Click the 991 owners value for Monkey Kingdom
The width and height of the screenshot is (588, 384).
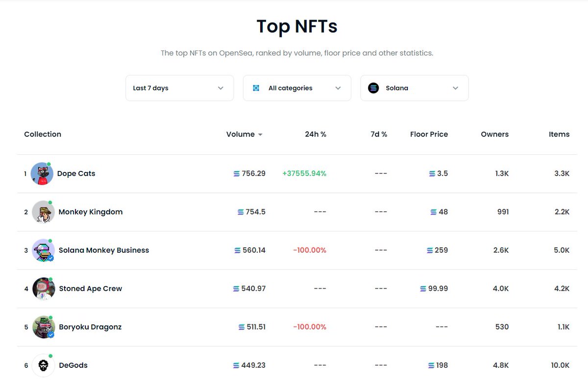click(x=503, y=212)
